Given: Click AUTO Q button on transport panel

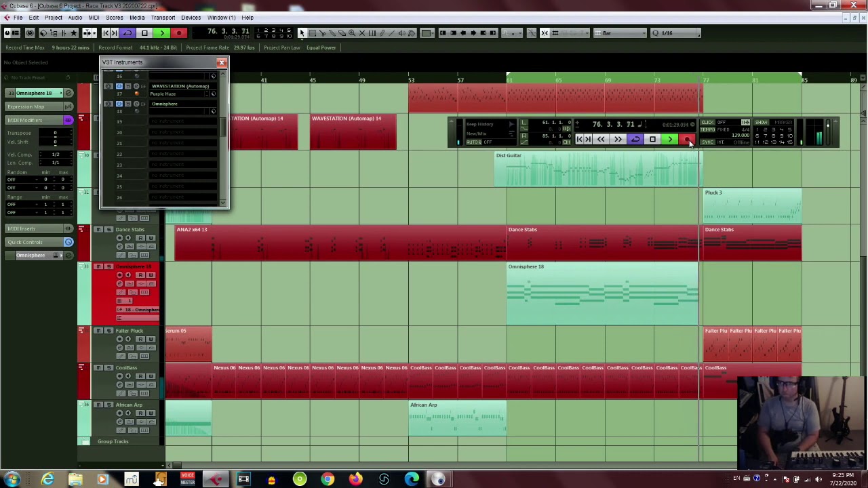Looking at the screenshot, I should pyautogui.click(x=473, y=142).
